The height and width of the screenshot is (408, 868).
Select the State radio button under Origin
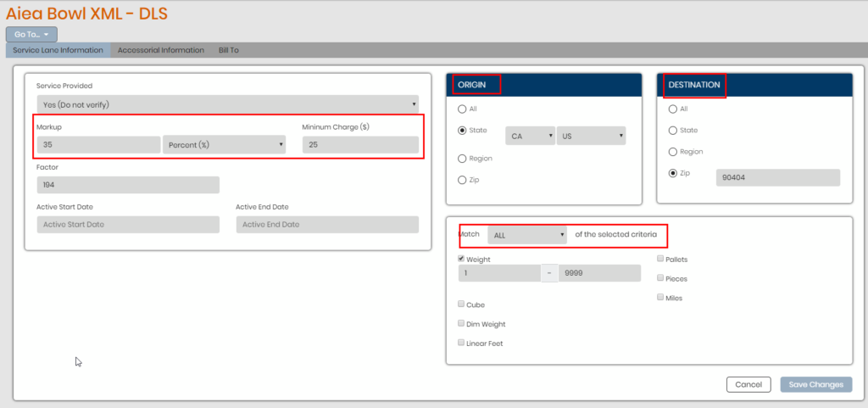(x=462, y=131)
